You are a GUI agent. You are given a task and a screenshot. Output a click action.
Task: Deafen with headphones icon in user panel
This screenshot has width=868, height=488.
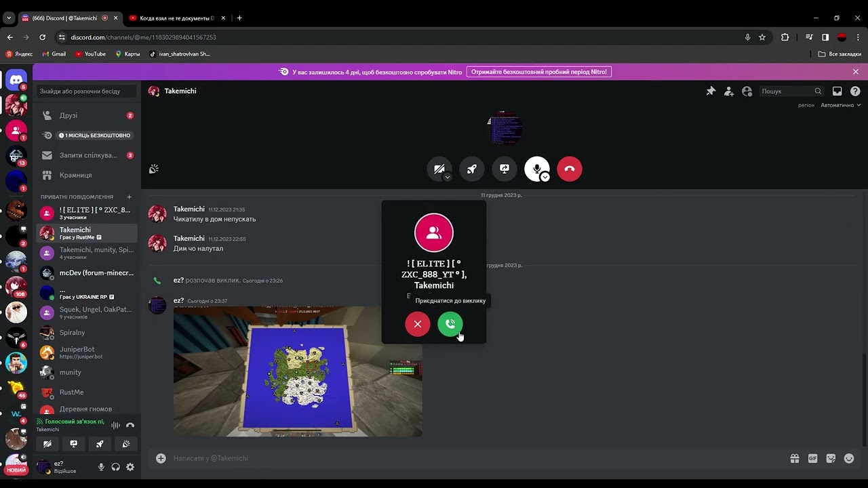click(116, 467)
